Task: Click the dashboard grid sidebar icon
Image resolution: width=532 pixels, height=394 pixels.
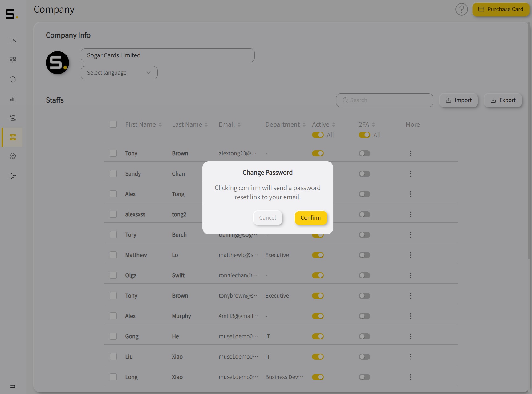Action: coord(13,60)
